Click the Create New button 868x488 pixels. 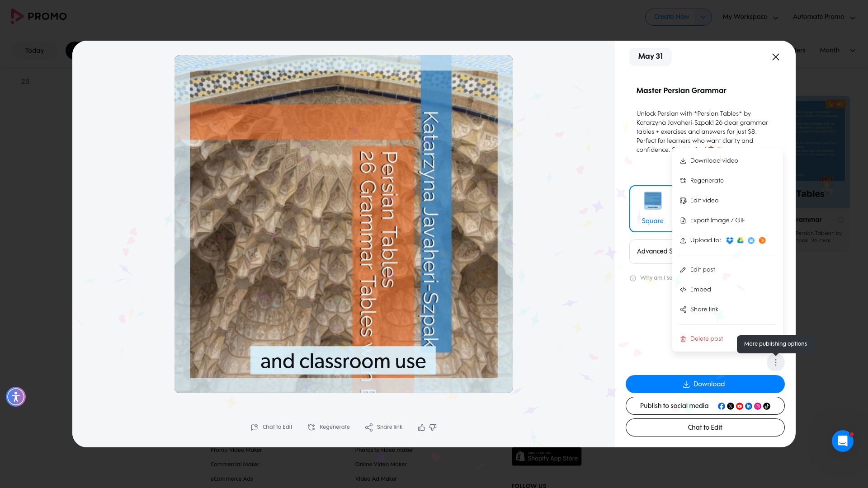[x=671, y=17]
